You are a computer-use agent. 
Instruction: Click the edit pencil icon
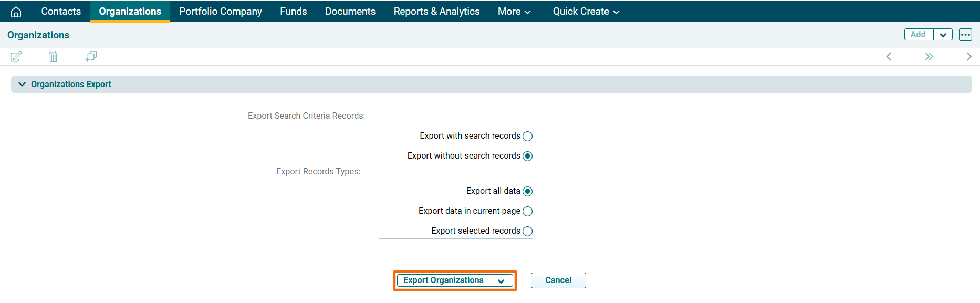16,57
